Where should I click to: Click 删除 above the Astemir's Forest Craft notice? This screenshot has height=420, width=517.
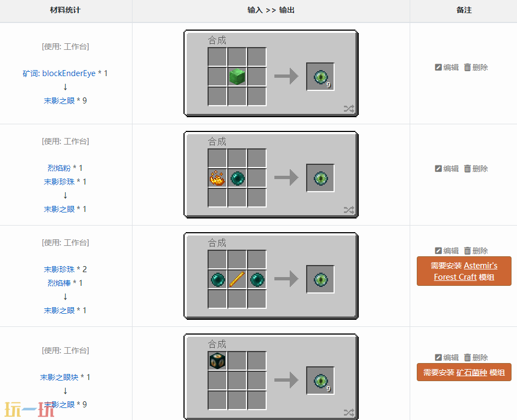(x=476, y=251)
